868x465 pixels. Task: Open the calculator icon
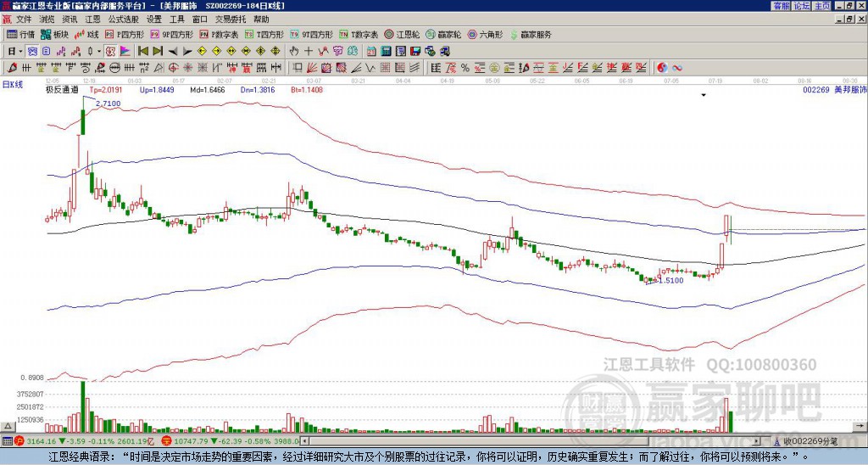[386, 52]
